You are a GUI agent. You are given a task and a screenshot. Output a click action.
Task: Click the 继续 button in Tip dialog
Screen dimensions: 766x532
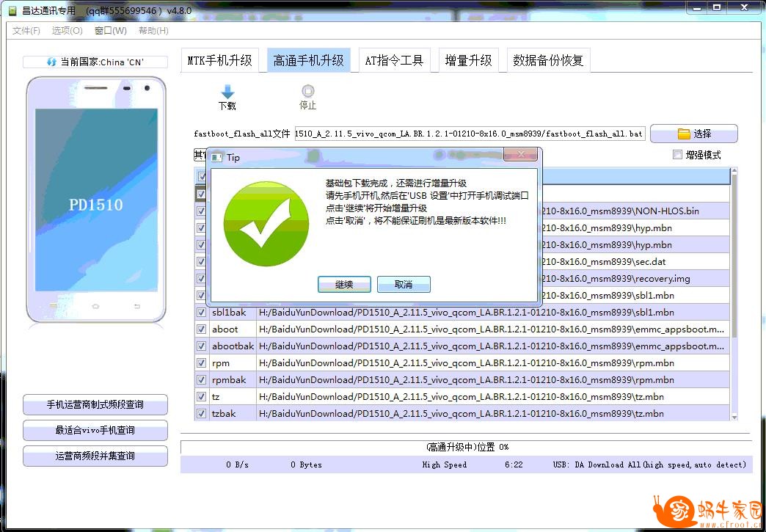click(344, 284)
